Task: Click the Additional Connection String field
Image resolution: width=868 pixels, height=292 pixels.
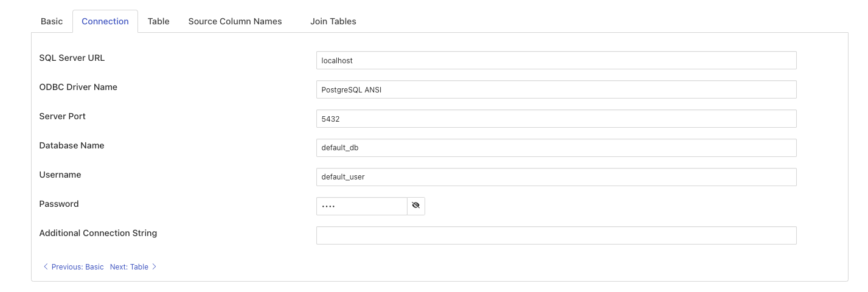Action: [556, 235]
